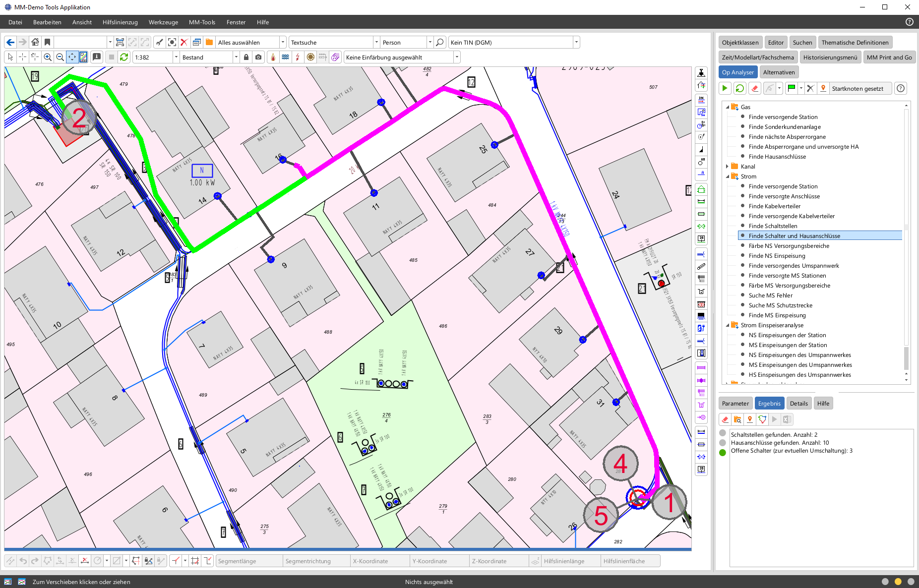Screen dimensions: 919x588
Task: Go to the home map view
Action: pyautogui.click(x=35, y=42)
